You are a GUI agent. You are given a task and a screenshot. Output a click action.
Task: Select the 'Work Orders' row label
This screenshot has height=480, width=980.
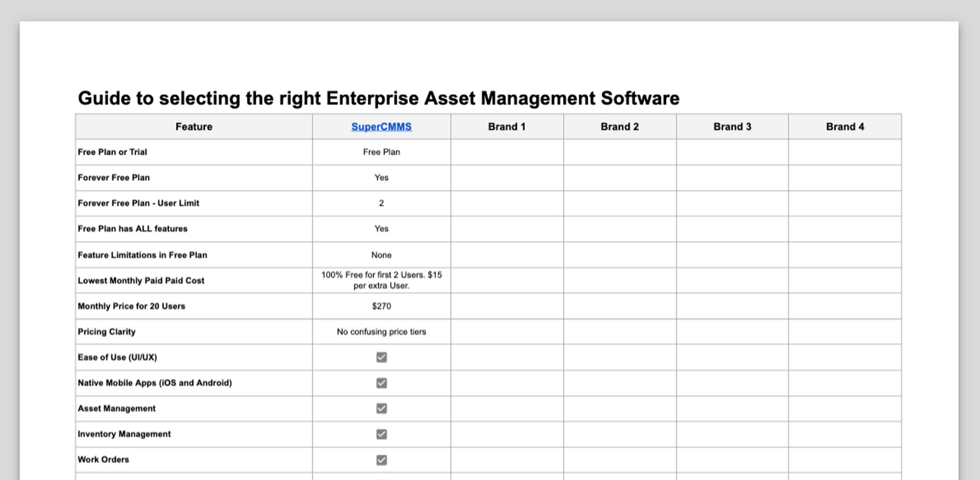tap(103, 460)
